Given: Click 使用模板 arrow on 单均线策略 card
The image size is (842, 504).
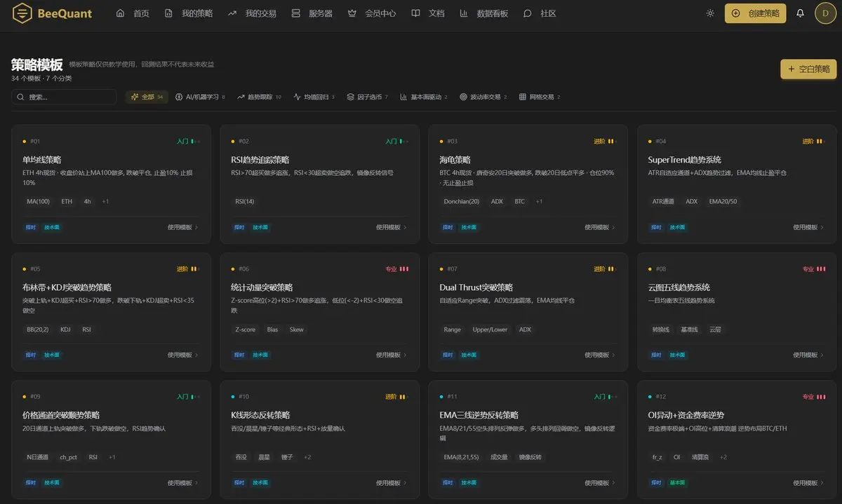Looking at the screenshot, I should [x=196, y=227].
